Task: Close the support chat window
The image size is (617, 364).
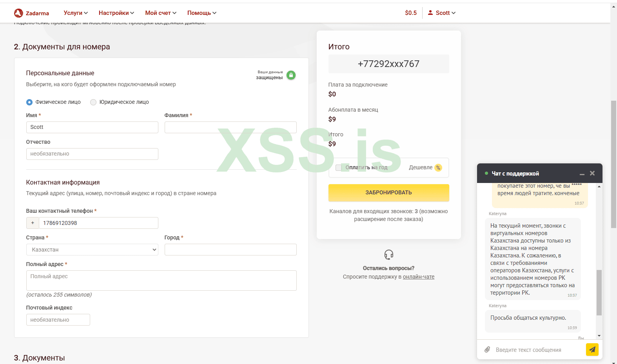Action: (592, 173)
